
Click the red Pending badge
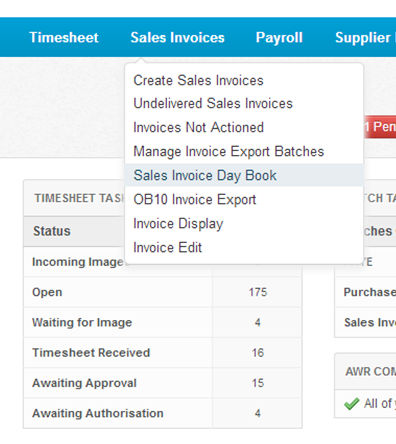379,127
